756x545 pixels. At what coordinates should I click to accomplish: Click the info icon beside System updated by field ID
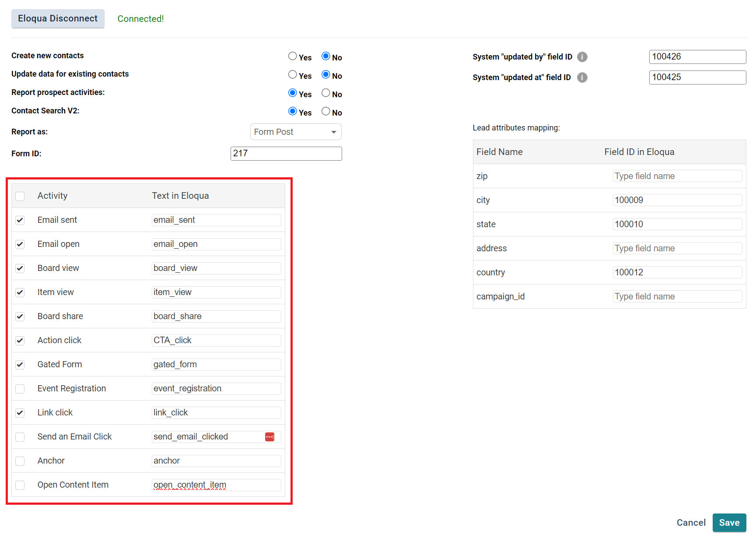coord(582,56)
